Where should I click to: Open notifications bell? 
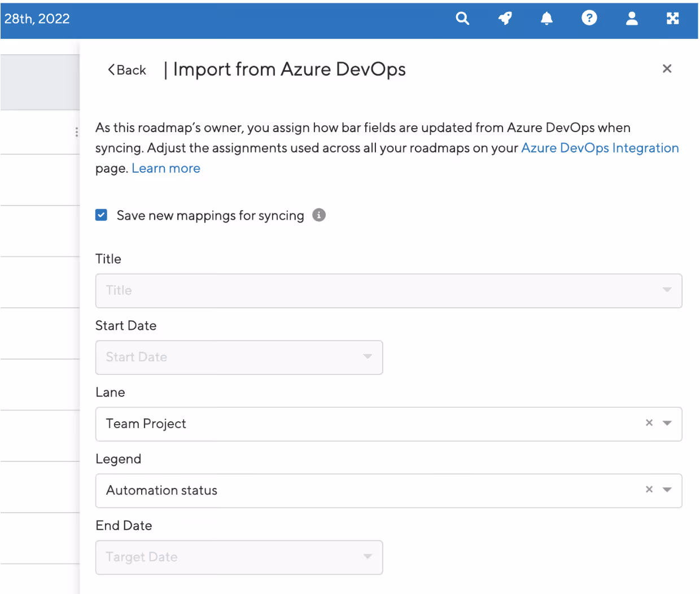coord(546,19)
